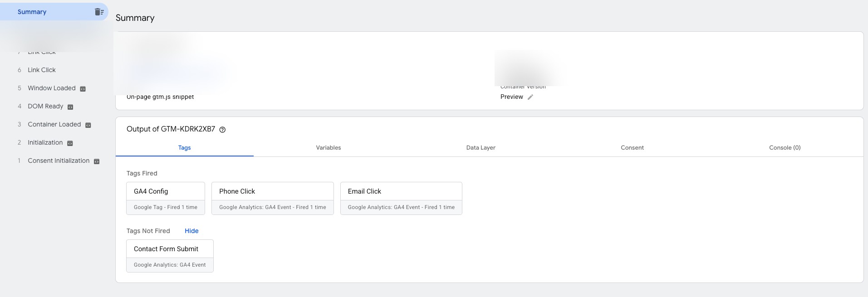Screen dimensions: 868x297
Task: Click the Preview container version text
Action: 511,97
